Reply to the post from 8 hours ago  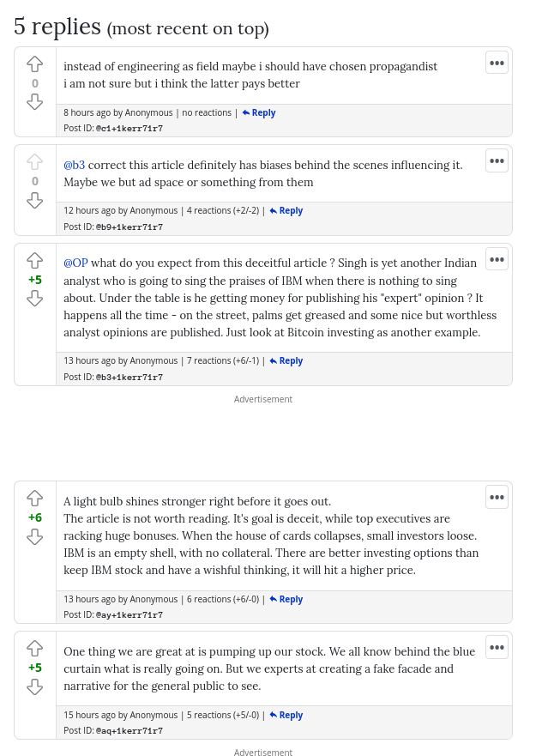tap(259, 112)
